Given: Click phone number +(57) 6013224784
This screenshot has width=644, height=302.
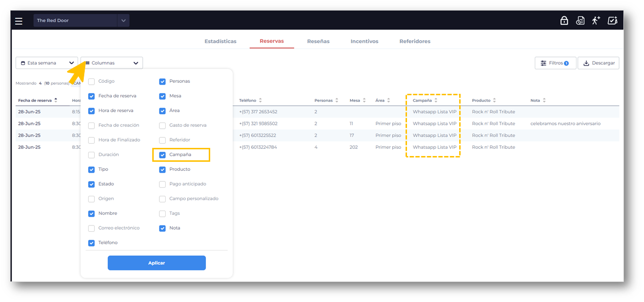Looking at the screenshot, I should pyautogui.click(x=258, y=147).
